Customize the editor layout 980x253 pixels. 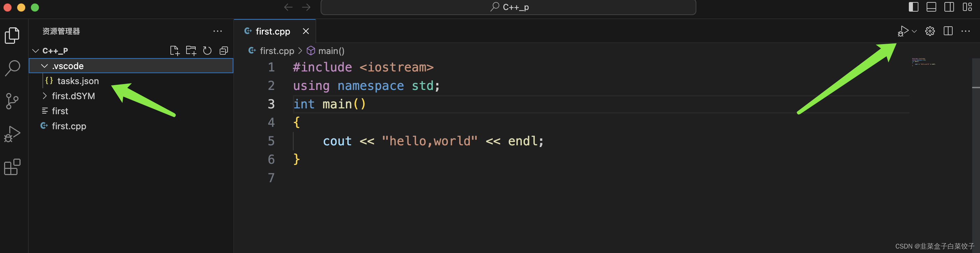(x=967, y=7)
